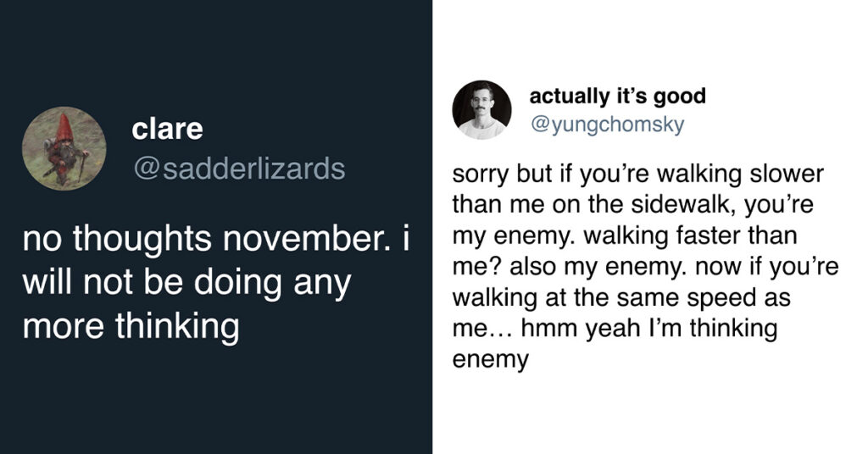This screenshot has width=868, height=454.
Task: Open the 'actually it's good' display name
Action: click(618, 96)
